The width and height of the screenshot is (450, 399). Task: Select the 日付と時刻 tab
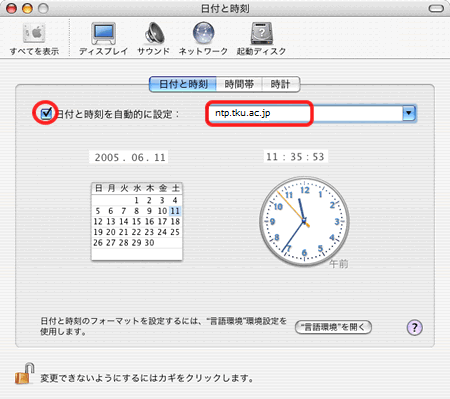(183, 84)
